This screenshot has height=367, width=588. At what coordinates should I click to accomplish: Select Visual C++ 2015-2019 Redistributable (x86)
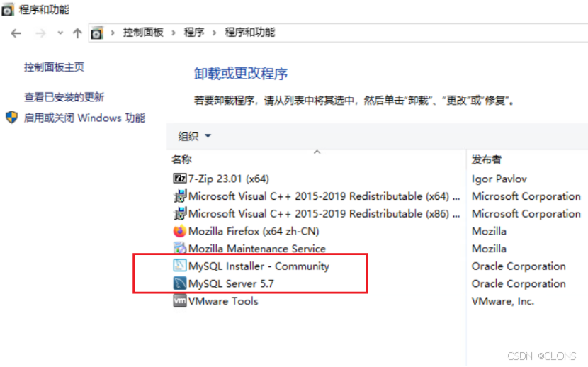pyautogui.click(x=324, y=214)
